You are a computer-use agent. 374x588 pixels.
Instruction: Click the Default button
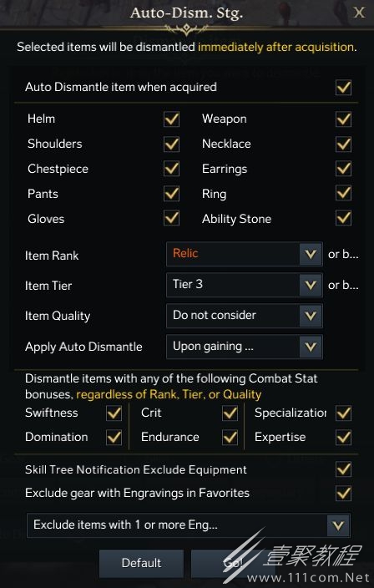[x=141, y=563]
